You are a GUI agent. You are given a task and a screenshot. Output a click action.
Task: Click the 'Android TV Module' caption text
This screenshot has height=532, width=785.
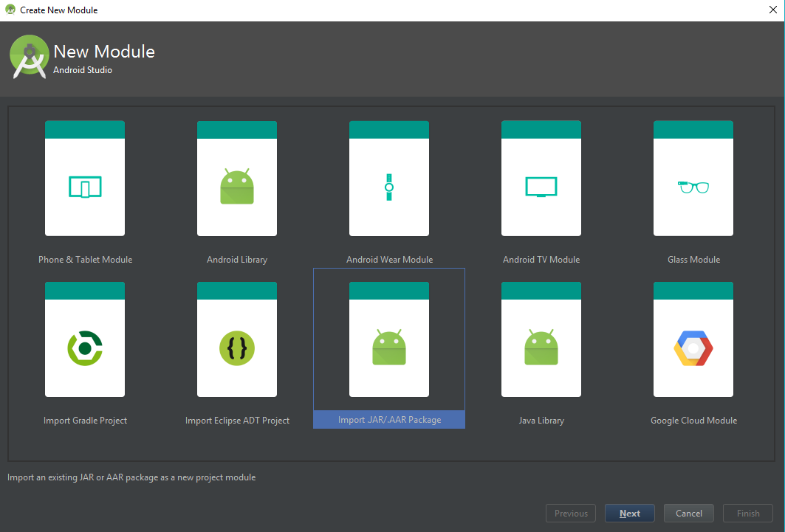[x=541, y=260]
